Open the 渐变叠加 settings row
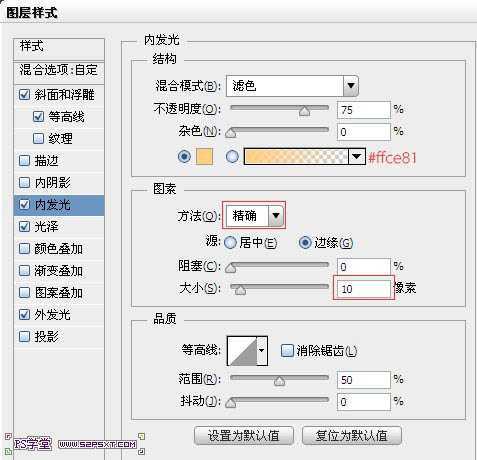The image size is (477, 460). [x=59, y=271]
